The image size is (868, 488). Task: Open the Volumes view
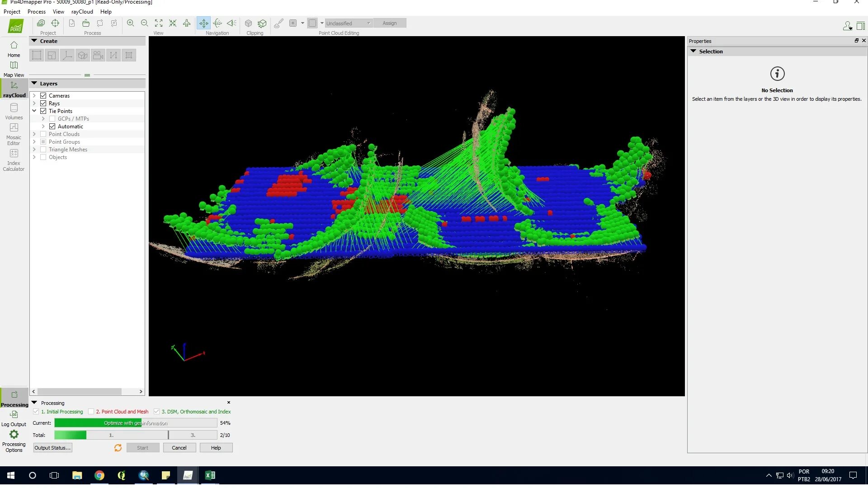pos(14,111)
